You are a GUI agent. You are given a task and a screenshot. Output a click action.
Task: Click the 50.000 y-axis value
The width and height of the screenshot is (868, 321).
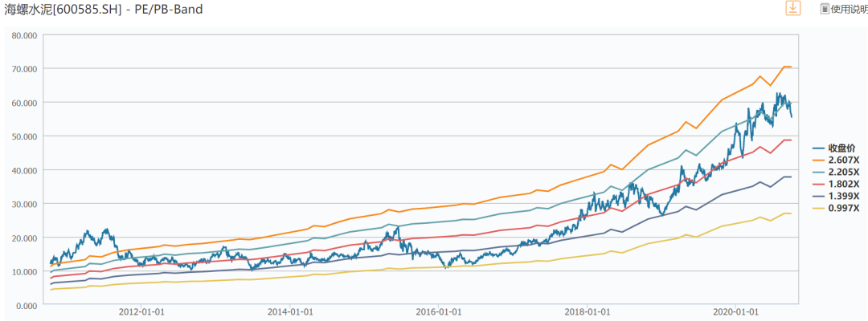coord(24,136)
